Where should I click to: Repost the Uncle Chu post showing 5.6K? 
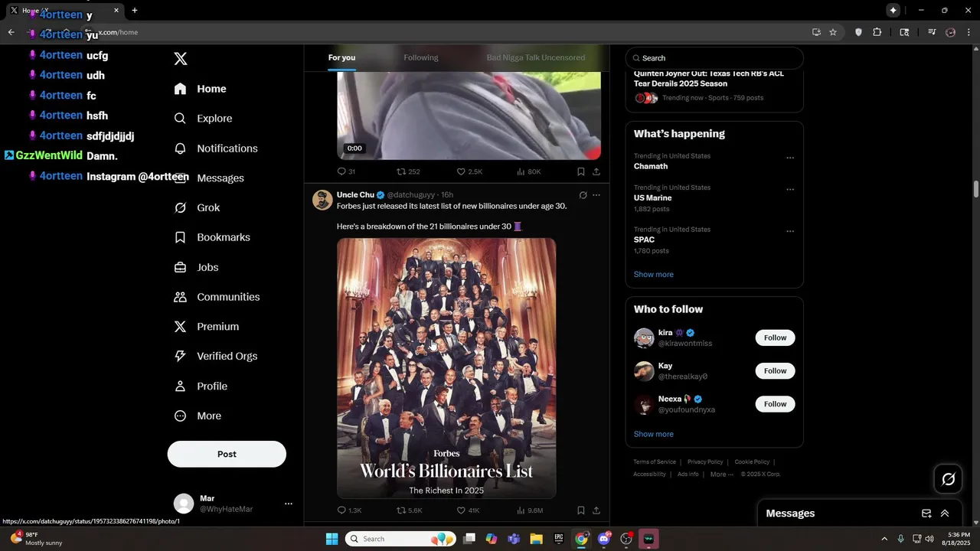click(x=409, y=510)
